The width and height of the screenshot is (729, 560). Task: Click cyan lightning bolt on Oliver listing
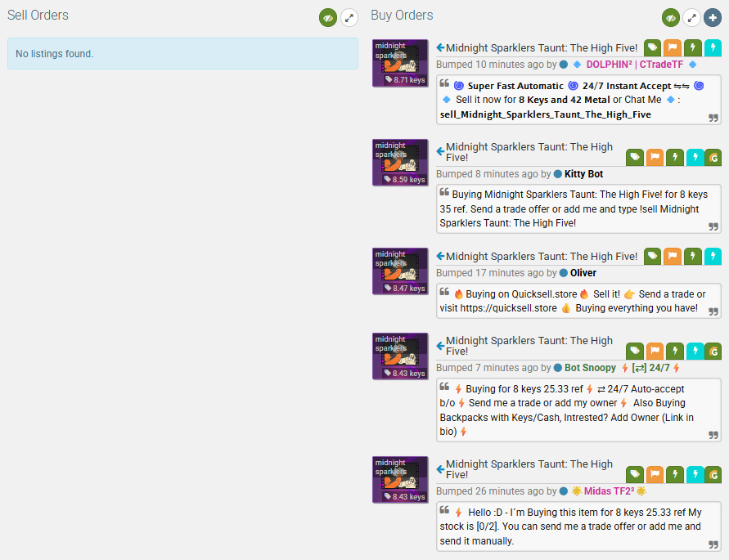coord(713,256)
